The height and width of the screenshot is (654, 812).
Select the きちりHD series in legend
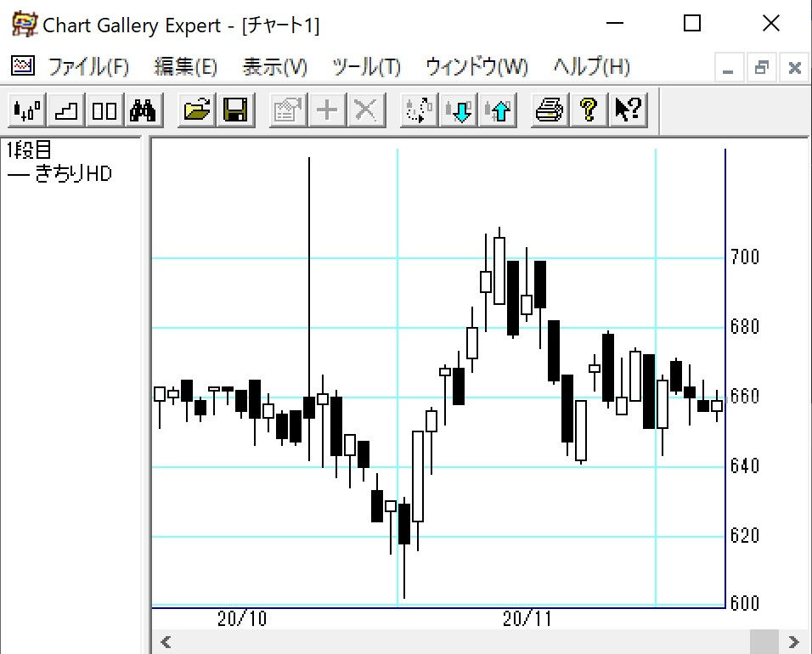(71, 174)
